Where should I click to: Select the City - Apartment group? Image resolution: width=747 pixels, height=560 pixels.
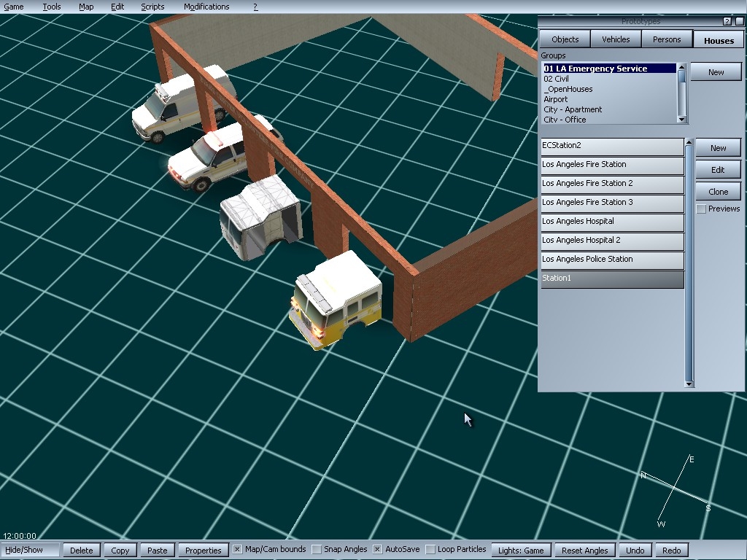coord(609,109)
